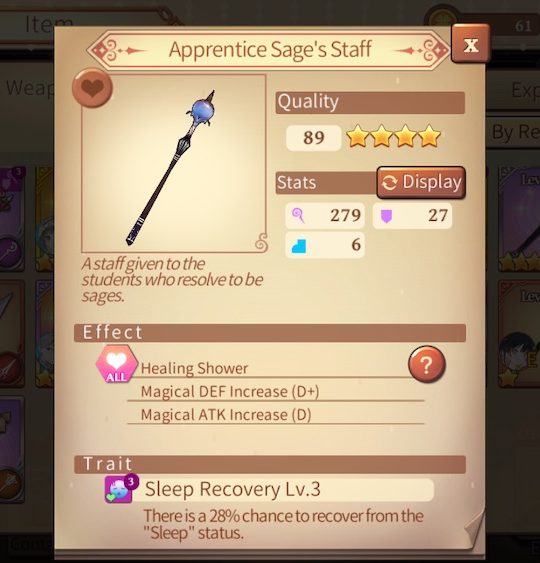Tap the quality value 89 field
Image resolution: width=540 pixels, height=563 pixels.
[x=313, y=138]
